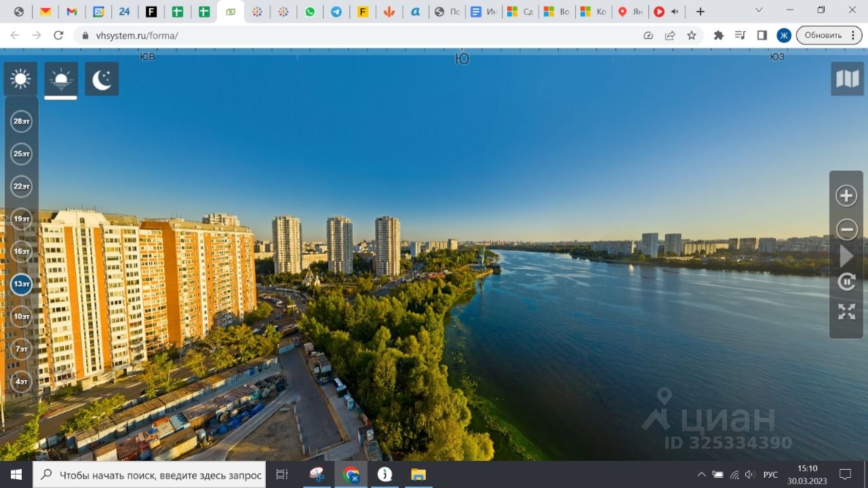Screen dimensions: 868x488
Task: Open a new browser tab
Action: click(701, 12)
